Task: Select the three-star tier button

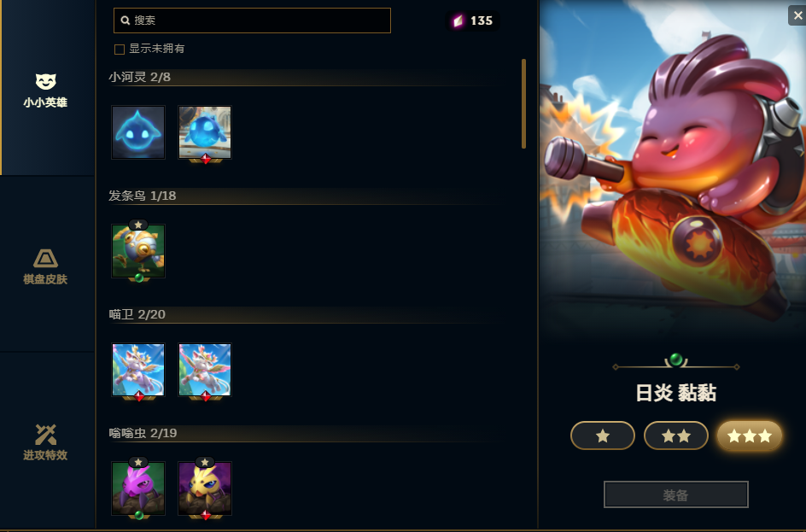Action: point(750,436)
